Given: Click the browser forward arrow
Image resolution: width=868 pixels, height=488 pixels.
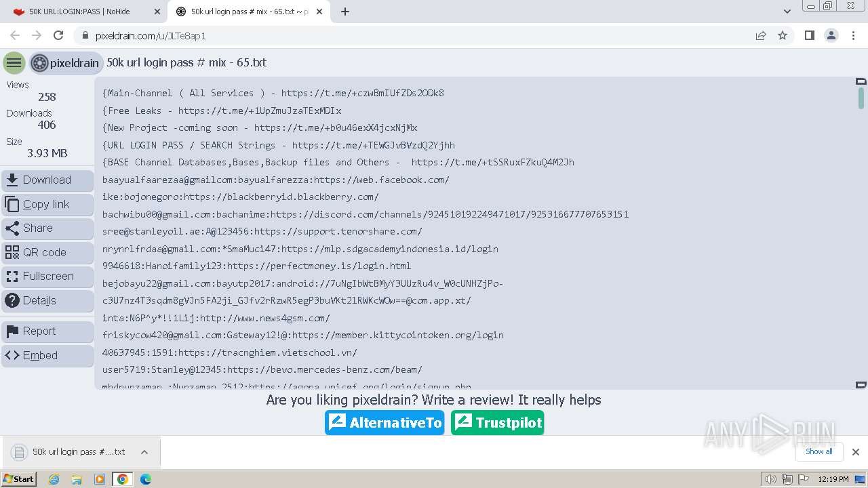Looking at the screenshot, I should 37,36.
